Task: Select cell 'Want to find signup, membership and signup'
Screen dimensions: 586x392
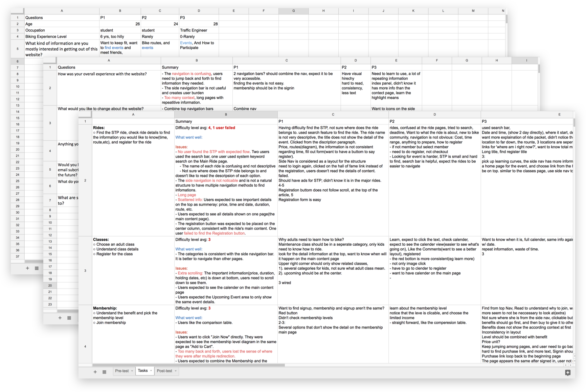Action: (333, 334)
